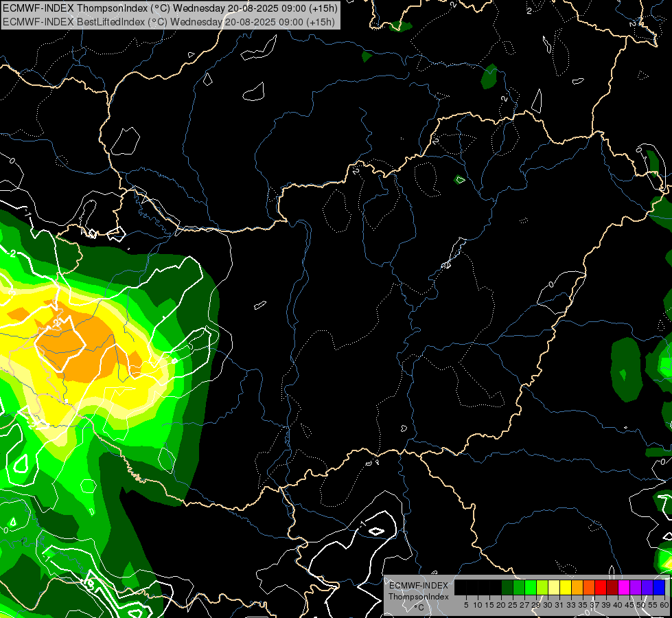Click the red-orange 35-37 legend swatch
Screen dimensions: 672x618
pyautogui.click(x=589, y=587)
